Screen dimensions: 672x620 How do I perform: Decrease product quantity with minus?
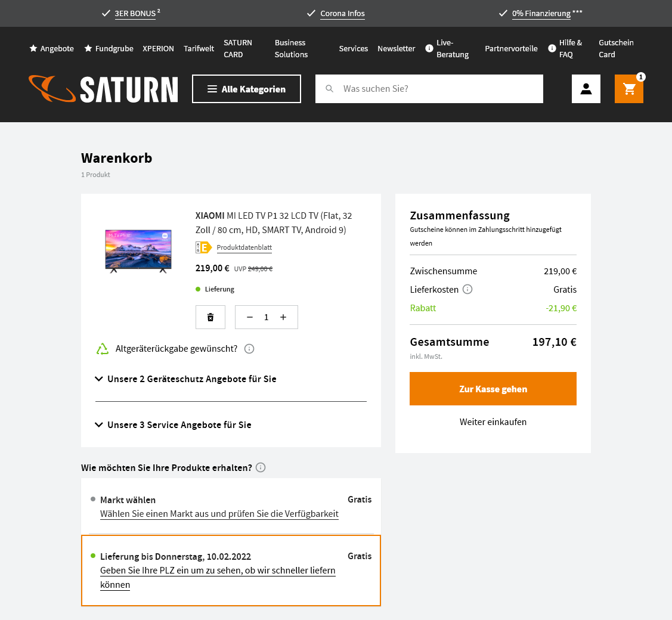pos(250,317)
